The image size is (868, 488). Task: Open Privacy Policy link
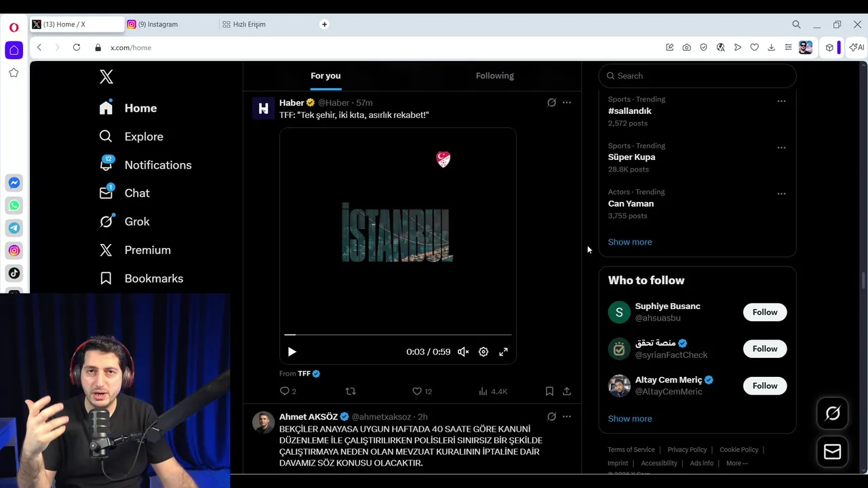687,449
